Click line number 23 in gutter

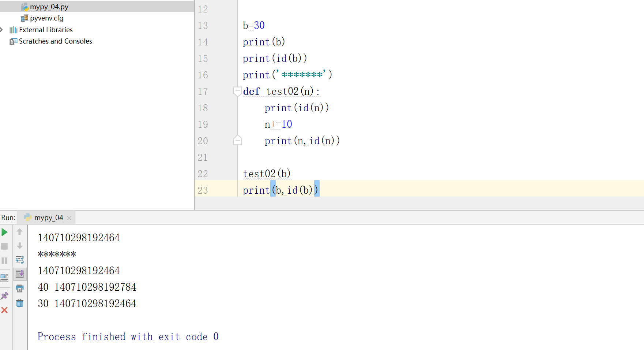(x=203, y=190)
